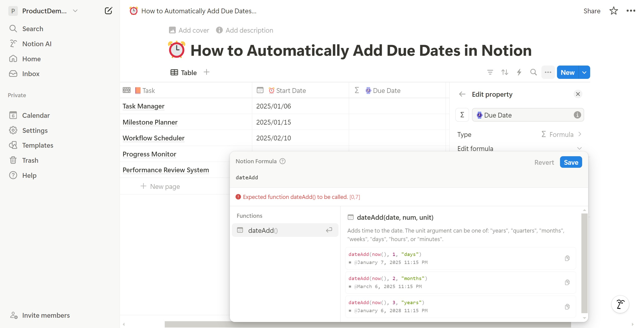Open formula help question mark icon

[282, 161]
